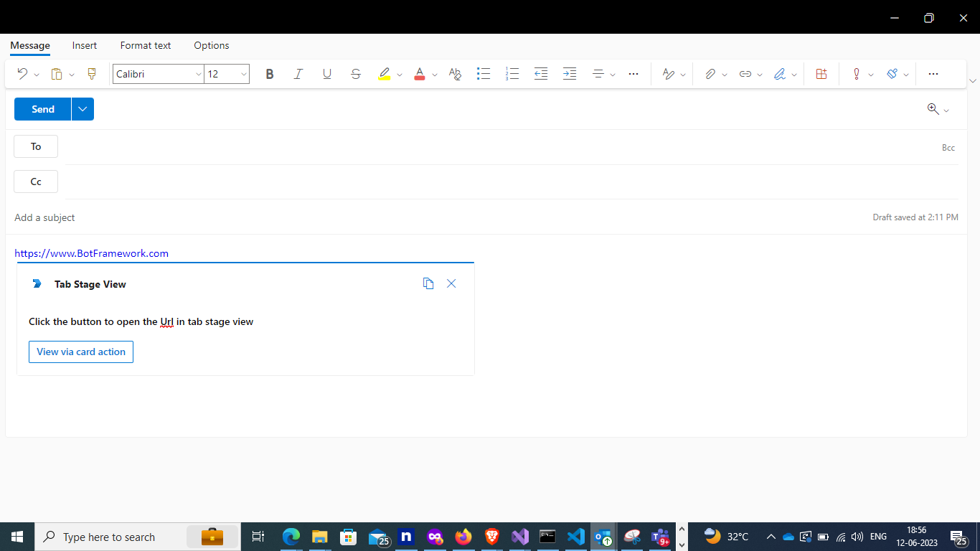Expand the Send options arrow
Image resolution: width=980 pixels, height=551 pixels.
83,109
